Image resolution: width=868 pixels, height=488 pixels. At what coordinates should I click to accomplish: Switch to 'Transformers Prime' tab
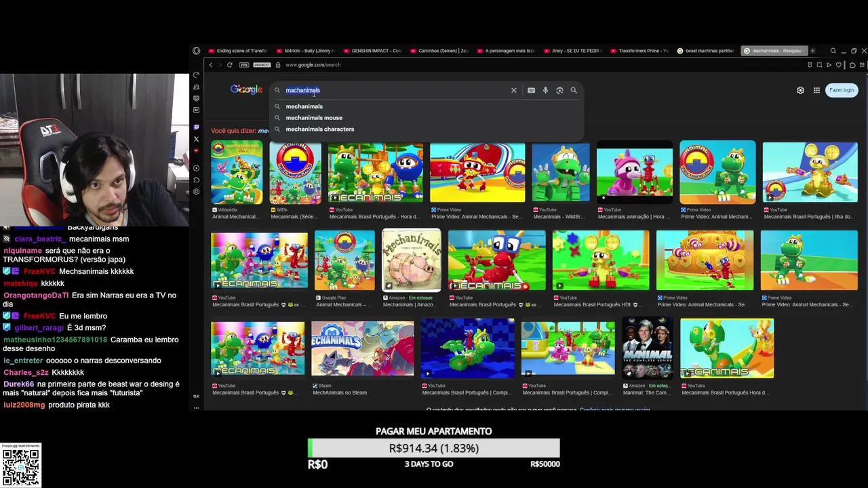[x=640, y=51]
